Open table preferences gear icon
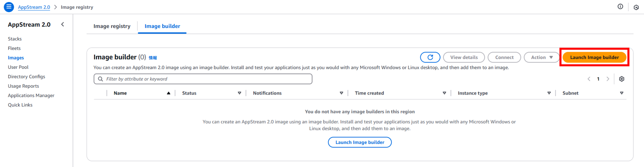The height and width of the screenshot is (167, 644). click(622, 79)
